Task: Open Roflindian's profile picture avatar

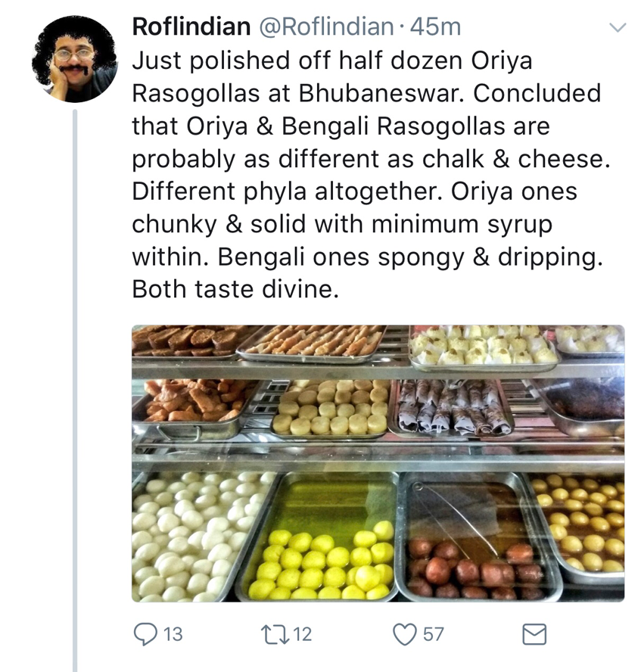Action: point(74,59)
